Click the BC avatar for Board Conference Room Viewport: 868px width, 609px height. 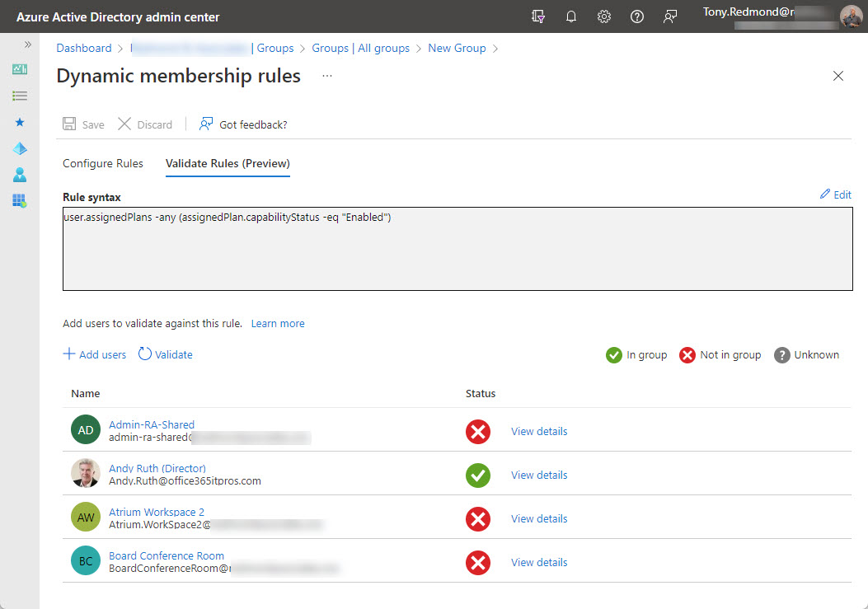point(86,561)
